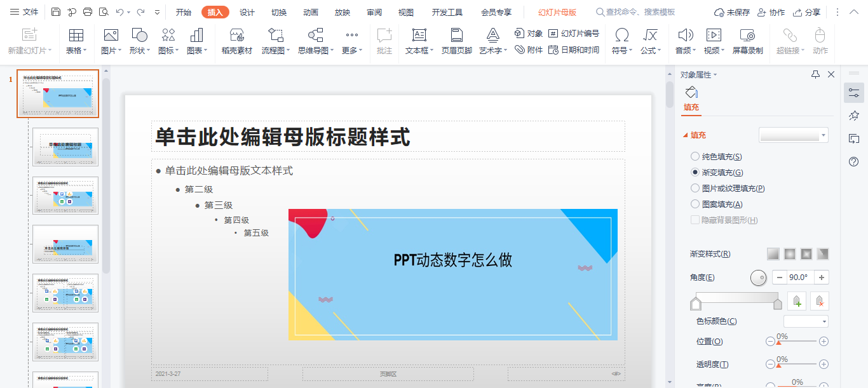Viewport: 868px width, 388px height.
Task: Click the 符号 symbol icon
Action: [623, 35]
